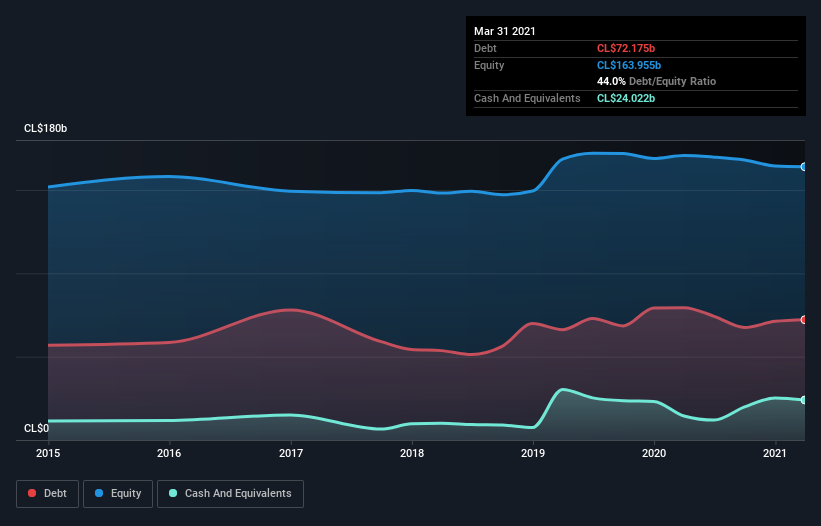Click the blue Equity endpoint marker
821x526 pixels.
pyautogui.click(x=804, y=167)
